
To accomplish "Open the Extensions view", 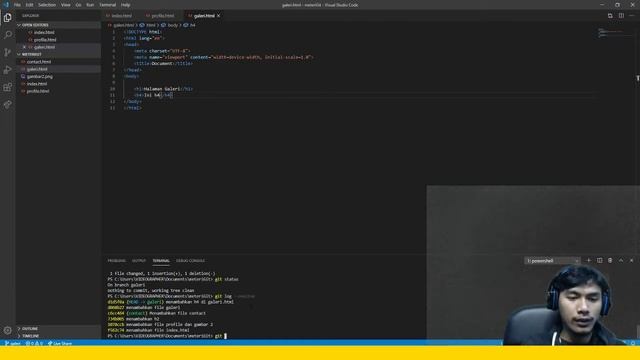I will click(7, 87).
